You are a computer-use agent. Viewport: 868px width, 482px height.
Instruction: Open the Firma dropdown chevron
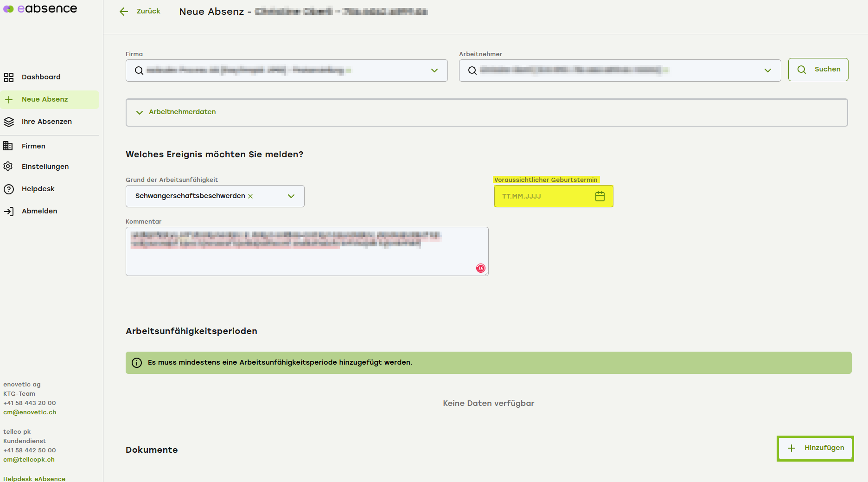click(x=434, y=71)
